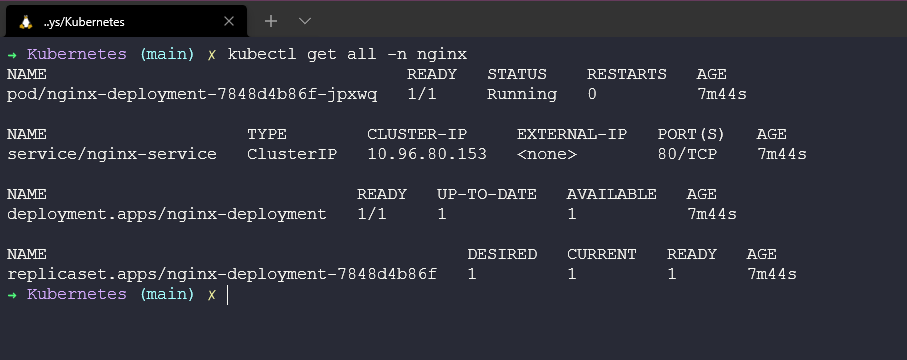This screenshot has width=907, height=360.
Task: Expand the terminal profiles dropdown chevron
Action: pos(305,21)
